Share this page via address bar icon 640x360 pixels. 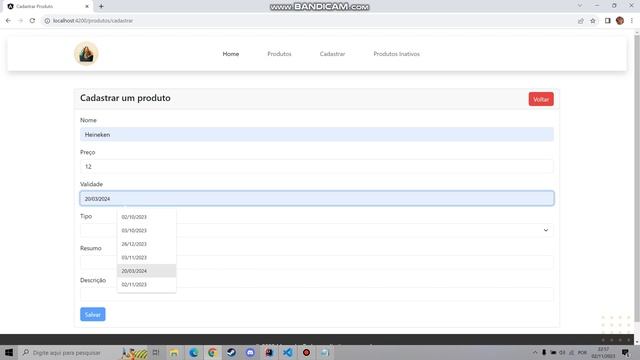coord(580,20)
